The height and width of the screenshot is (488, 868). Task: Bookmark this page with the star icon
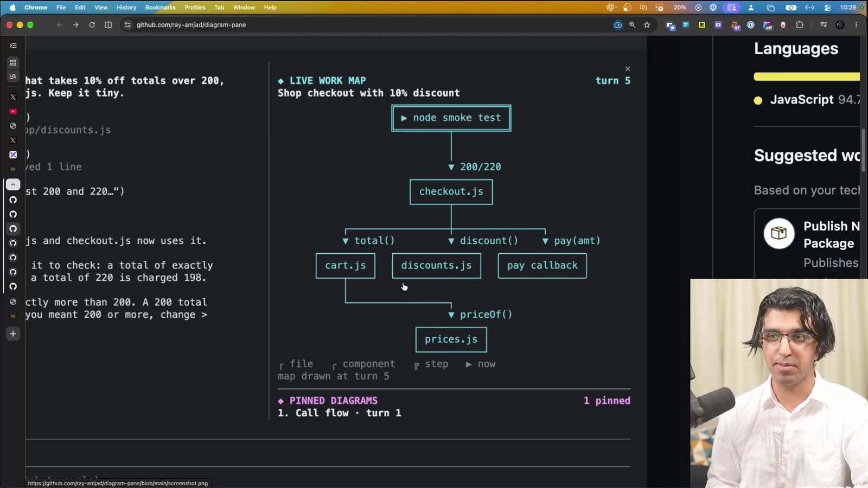pos(647,25)
